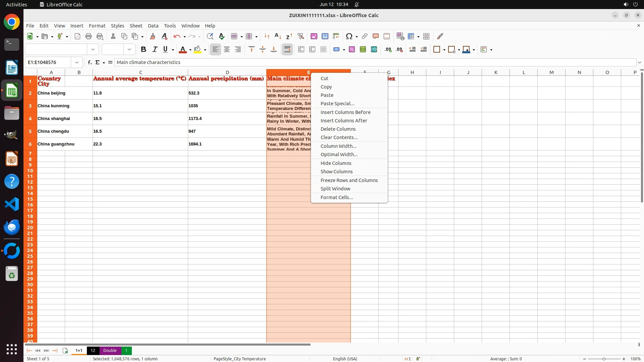Toggle Bold formatting
644x362 pixels.
[144, 50]
